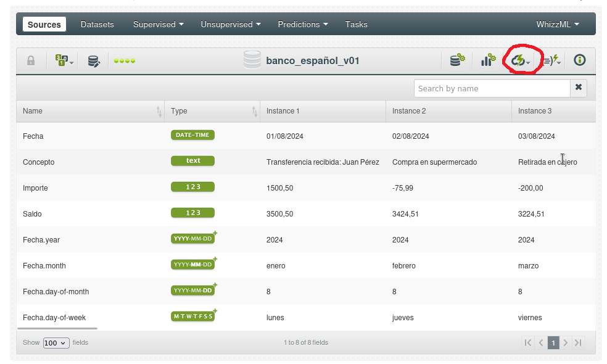Viewport: 607px width, 364px height.
Task: Expand the Supervised menu
Action: 158,24
